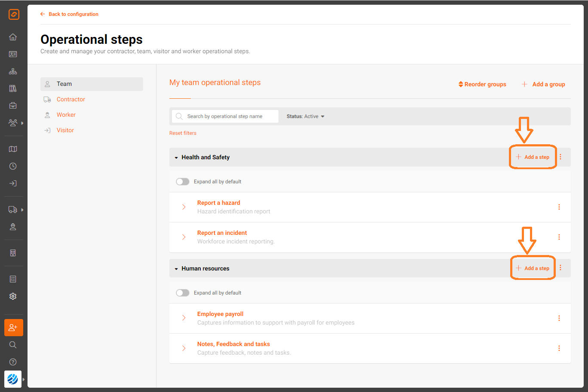
Task: Open kebab menu for Report a hazard
Action: click(x=559, y=207)
